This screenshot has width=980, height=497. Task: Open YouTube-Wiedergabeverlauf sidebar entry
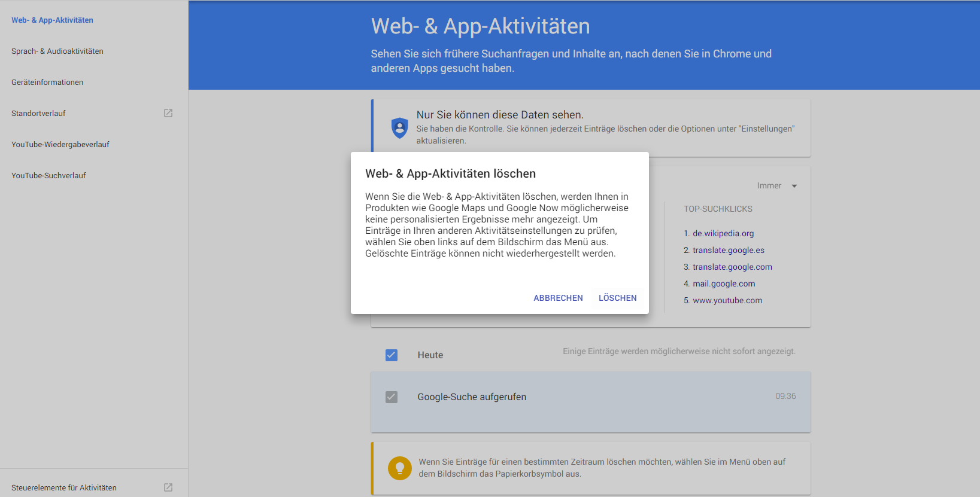60,144
